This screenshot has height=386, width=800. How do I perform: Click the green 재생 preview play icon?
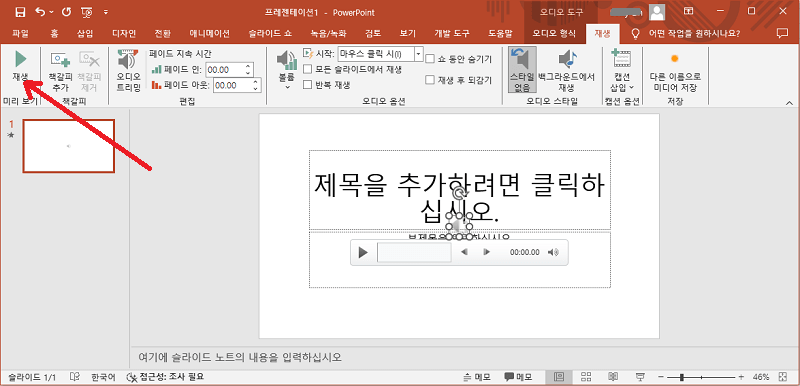[20, 59]
